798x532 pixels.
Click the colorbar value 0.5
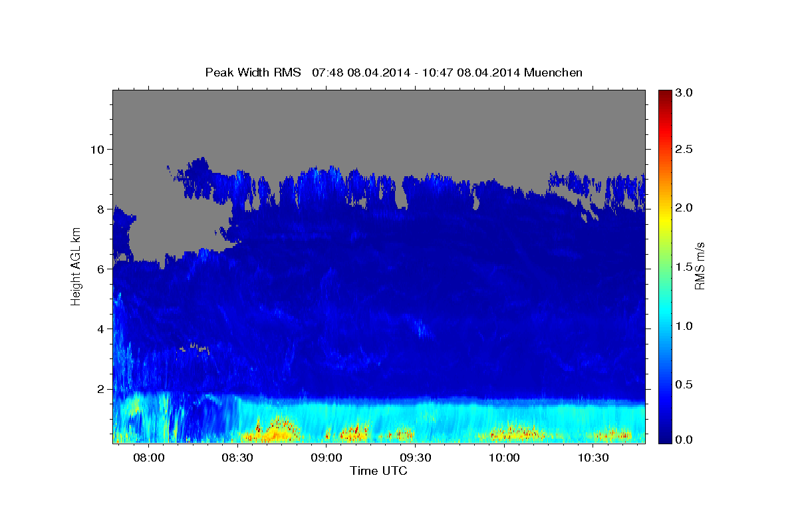(x=684, y=384)
